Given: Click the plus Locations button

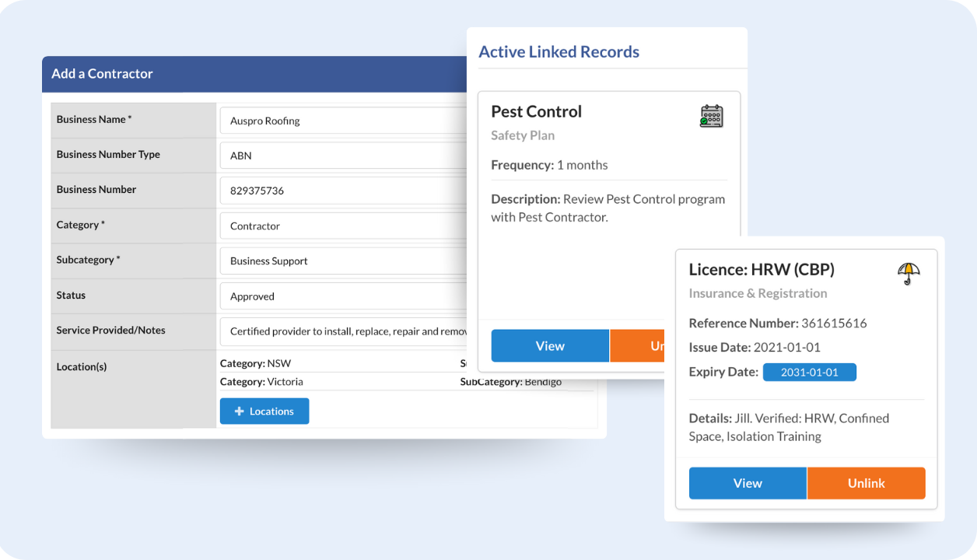Looking at the screenshot, I should pos(264,411).
